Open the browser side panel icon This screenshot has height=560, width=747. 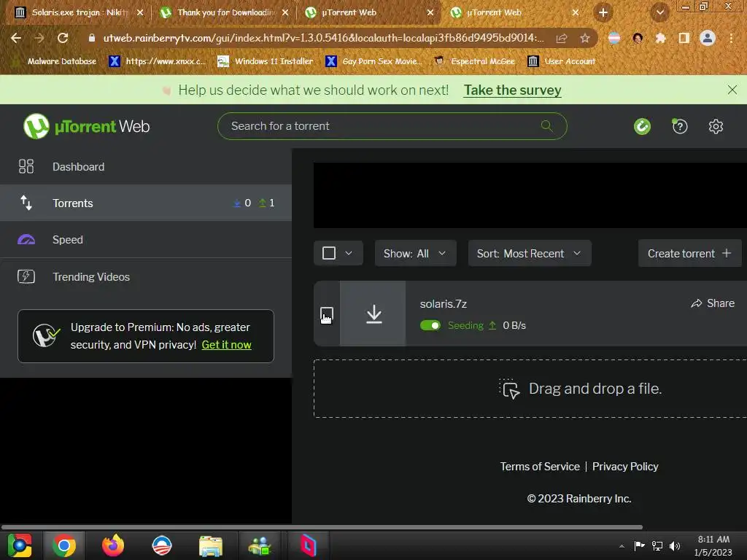tap(684, 38)
